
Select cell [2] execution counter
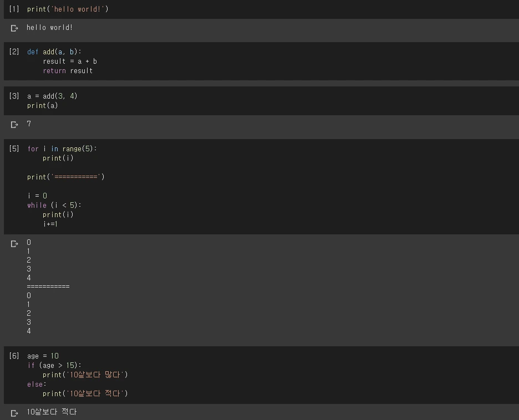[14, 52]
